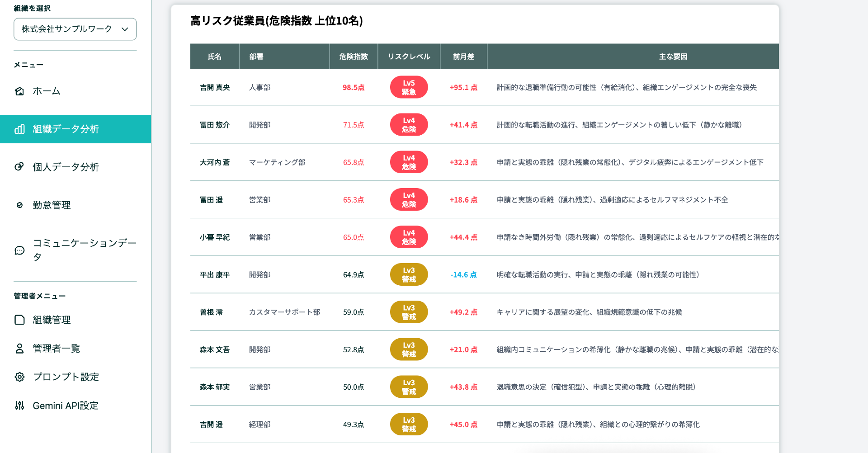Open the ホーム menu item

tap(75, 91)
